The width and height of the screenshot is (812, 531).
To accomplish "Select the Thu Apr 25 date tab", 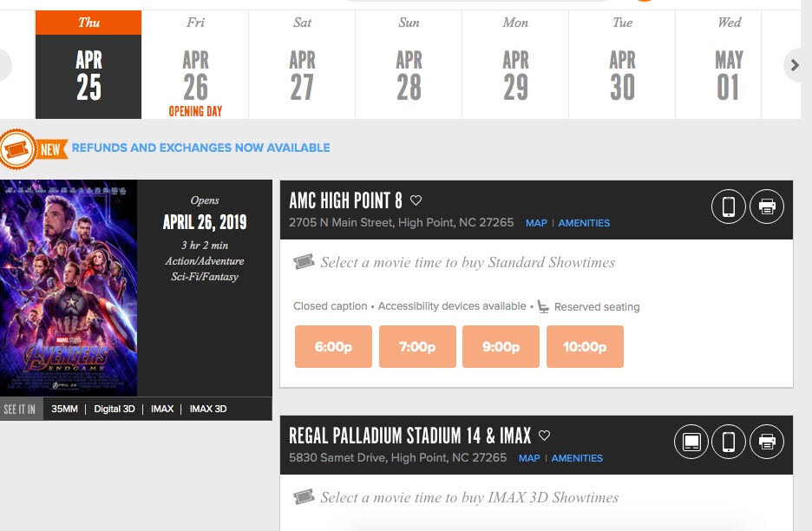I will pyautogui.click(x=88, y=65).
